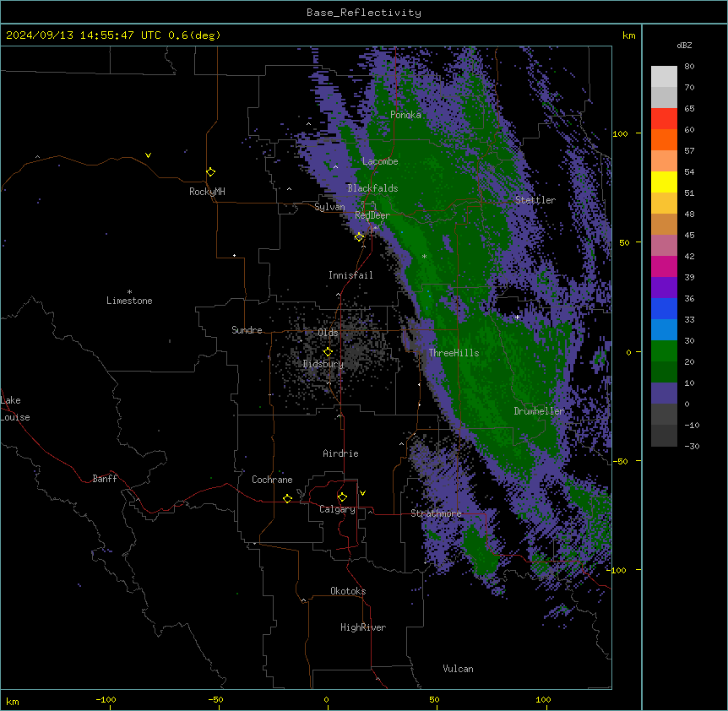Screen dimensions: 728x711
Task: Select the Airdrie city label
Action: [340, 453]
